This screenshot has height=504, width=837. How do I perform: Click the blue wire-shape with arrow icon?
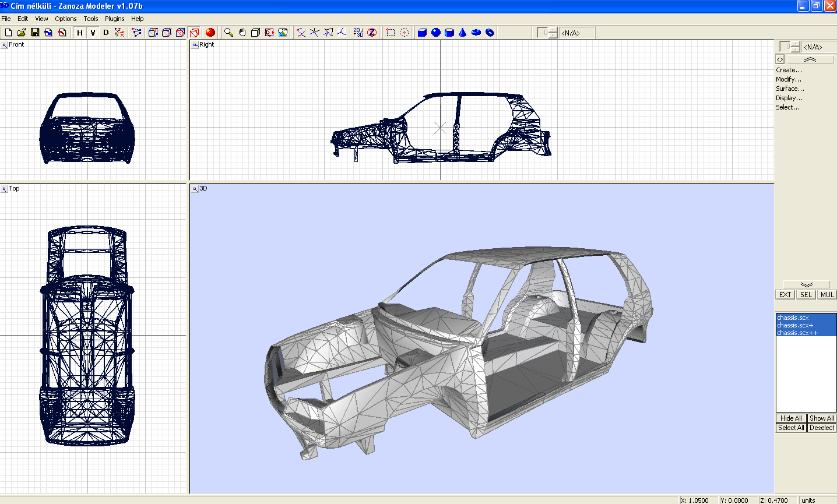(328, 33)
